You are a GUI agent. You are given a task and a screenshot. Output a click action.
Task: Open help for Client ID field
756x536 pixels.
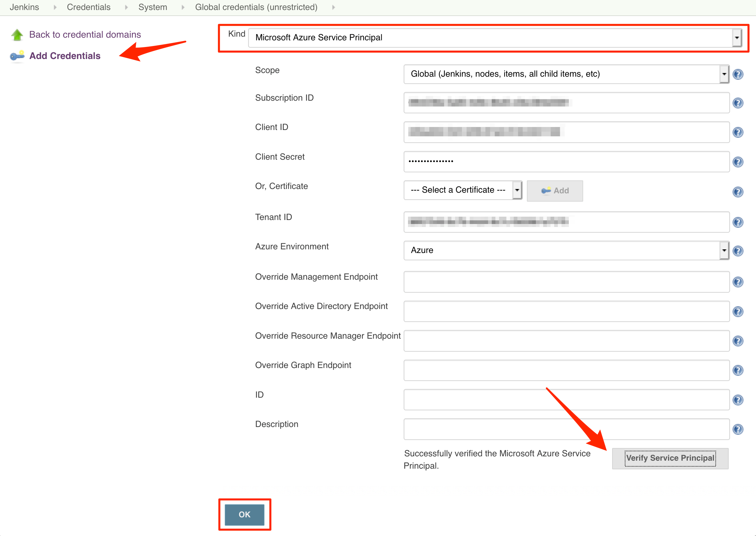(738, 132)
